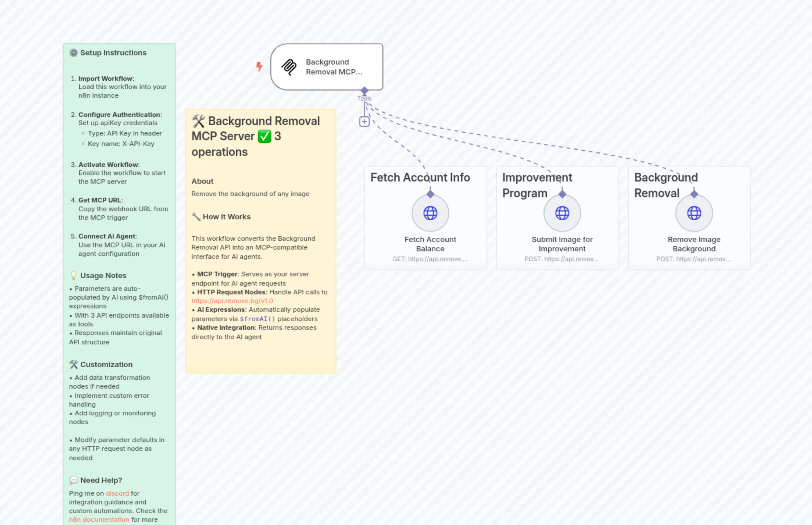Click the GET URL text under Fetch Account Balance
The width and height of the screenshot is (812, 525).
click(430, 259)
